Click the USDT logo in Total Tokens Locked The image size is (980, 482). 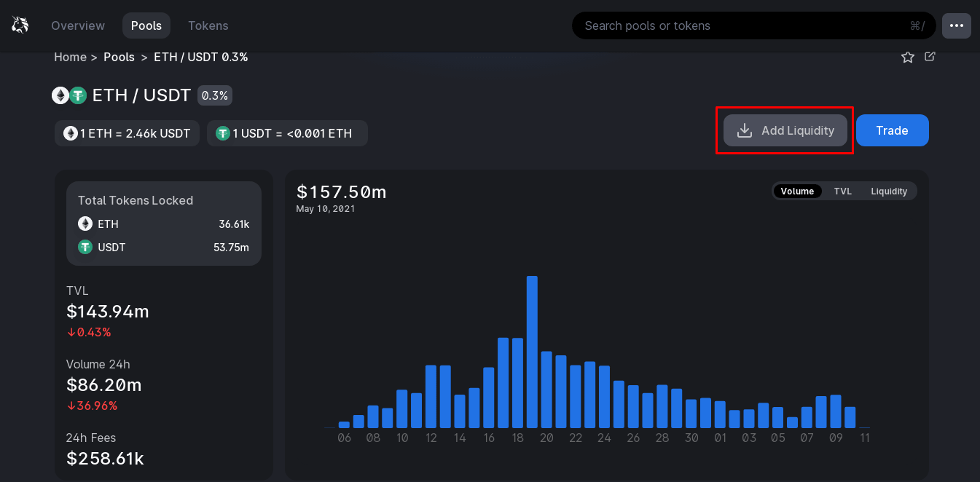(x=85, y=248)
